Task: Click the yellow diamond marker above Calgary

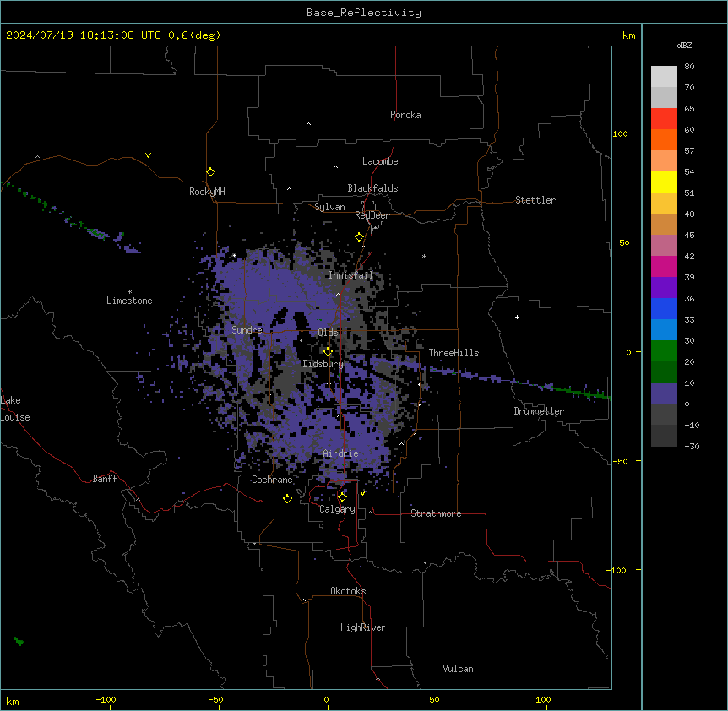Action: click(342, 497)
